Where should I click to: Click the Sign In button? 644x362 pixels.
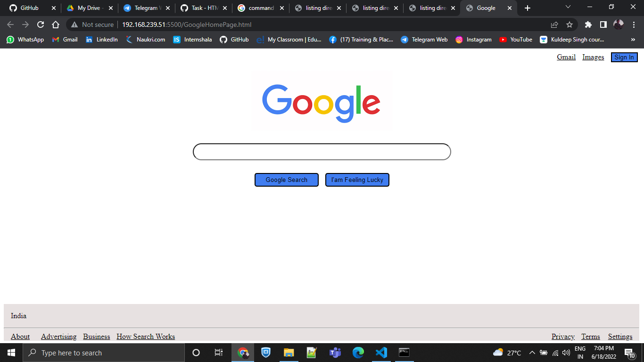[x=624, y=57]
